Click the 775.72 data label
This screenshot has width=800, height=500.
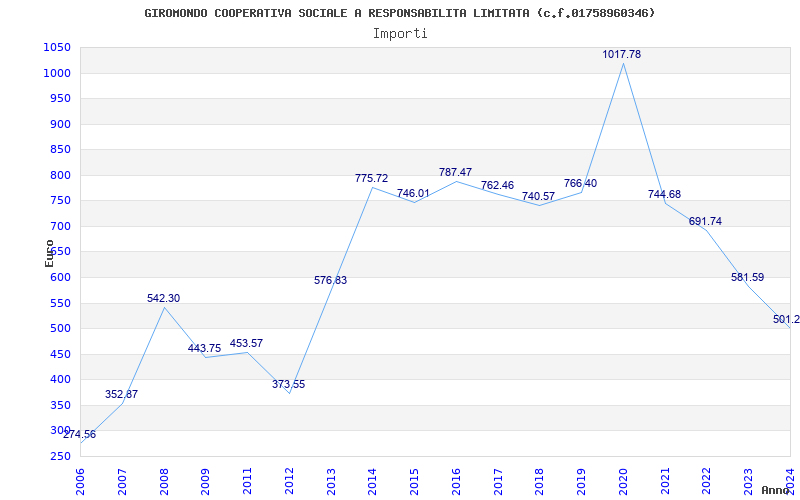click(x=371, y=179)
